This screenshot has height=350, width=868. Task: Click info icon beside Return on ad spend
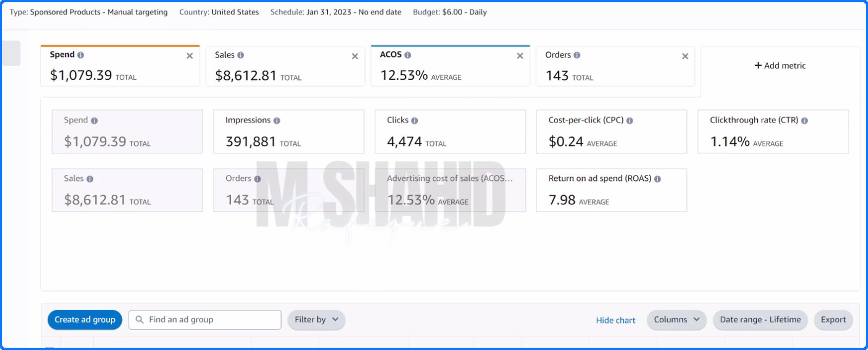658,179
